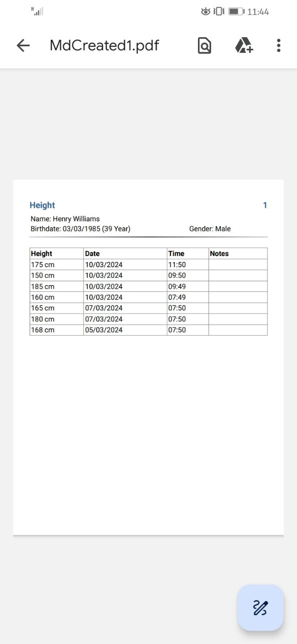Tap the back arrow icon
297x644 pixels.
(23, 46)
